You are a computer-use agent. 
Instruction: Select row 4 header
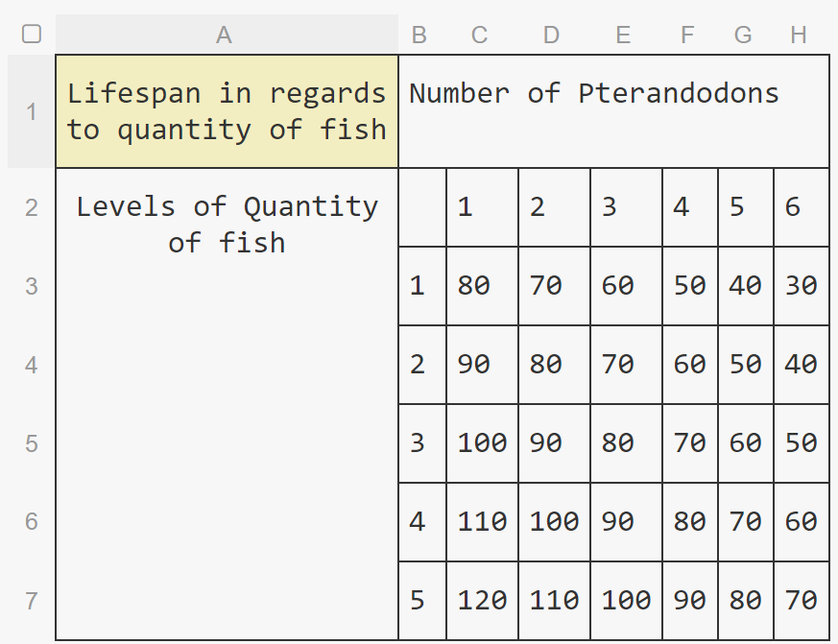32,365
